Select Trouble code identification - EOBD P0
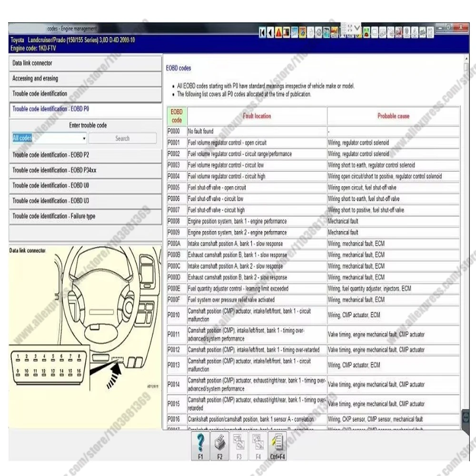The width and height of the screenshot is (476, 476). coord(85,109)
